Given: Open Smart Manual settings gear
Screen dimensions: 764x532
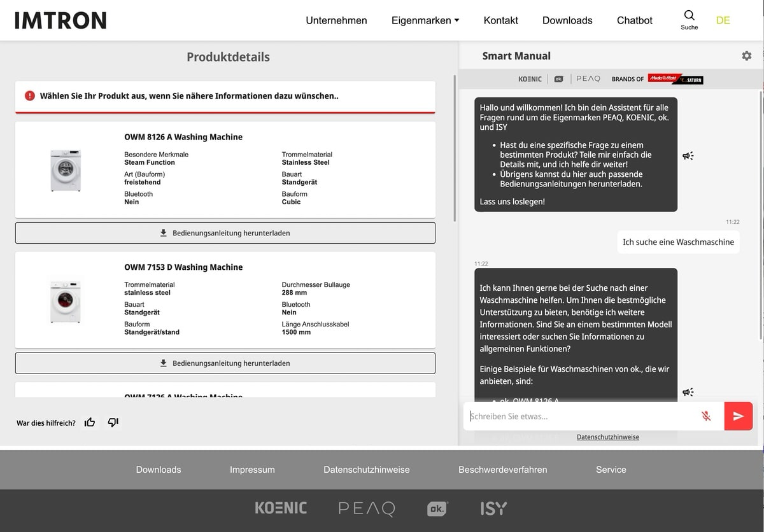Looking at the screenshot, I should point(746,56).
